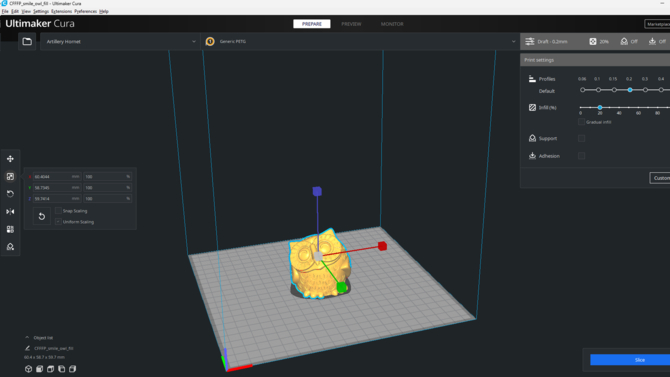Enable the Snap Scaling checkbox
This screenshot has width=670, height=377.
[58, 211]
